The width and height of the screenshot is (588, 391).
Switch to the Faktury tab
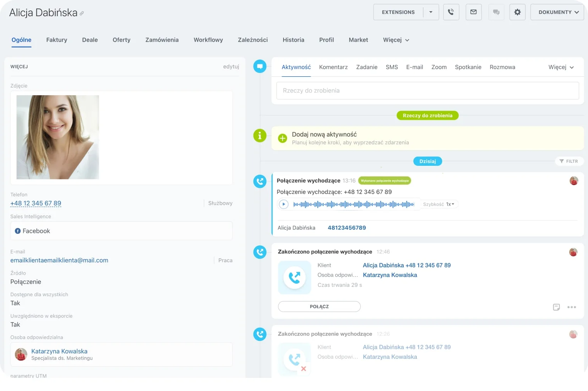pos(57,40)
